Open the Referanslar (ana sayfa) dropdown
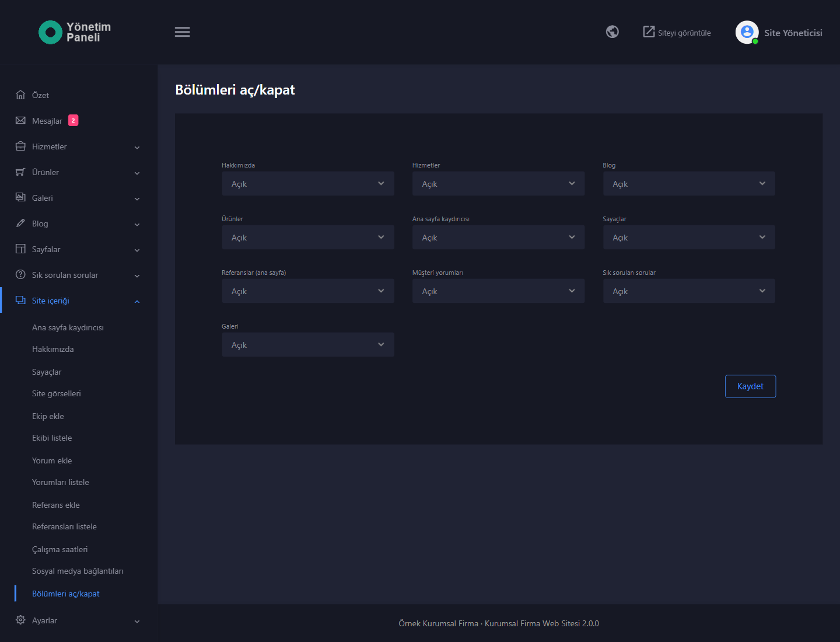Viewport: 840px width, 642px height. pyautogui.click(x=308, y=291)
